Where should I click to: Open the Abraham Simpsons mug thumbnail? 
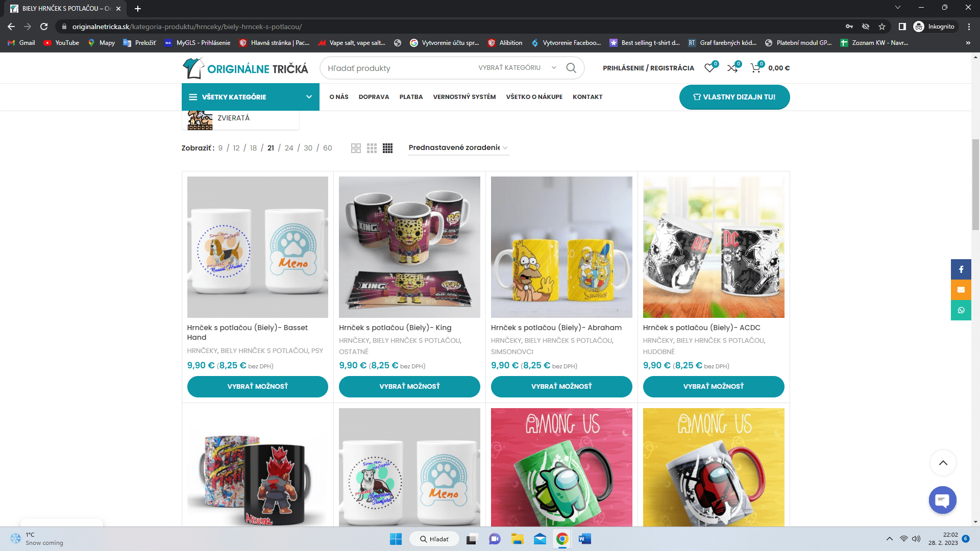coord(561,247)
